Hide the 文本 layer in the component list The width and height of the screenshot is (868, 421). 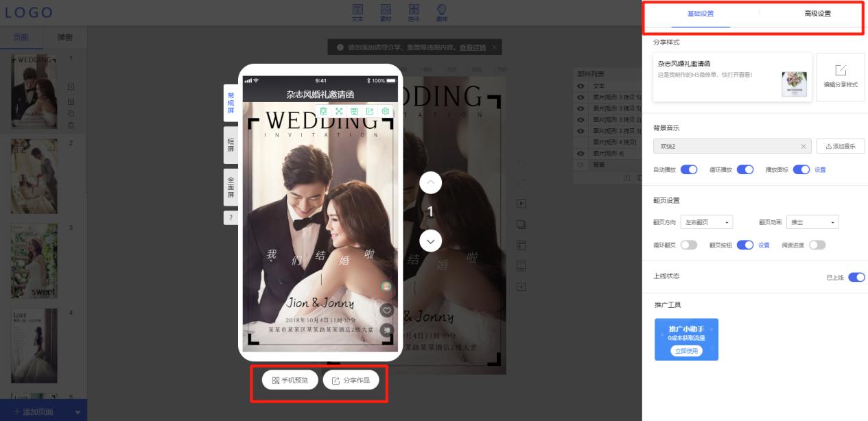(x=580, y=85)
